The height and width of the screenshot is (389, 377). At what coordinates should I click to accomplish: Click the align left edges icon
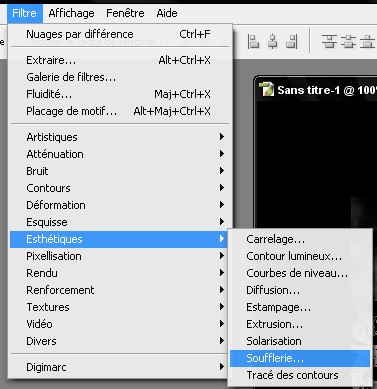(253, 42)
